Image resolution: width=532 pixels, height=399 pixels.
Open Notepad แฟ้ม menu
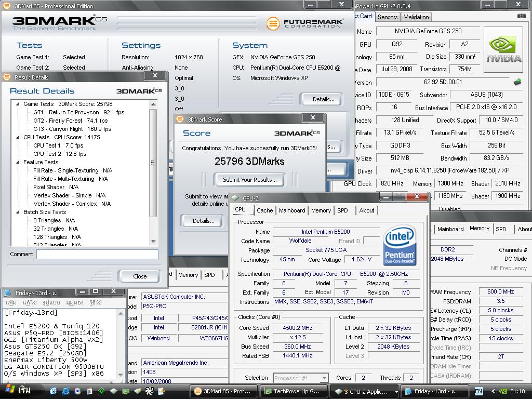(11, 302)
